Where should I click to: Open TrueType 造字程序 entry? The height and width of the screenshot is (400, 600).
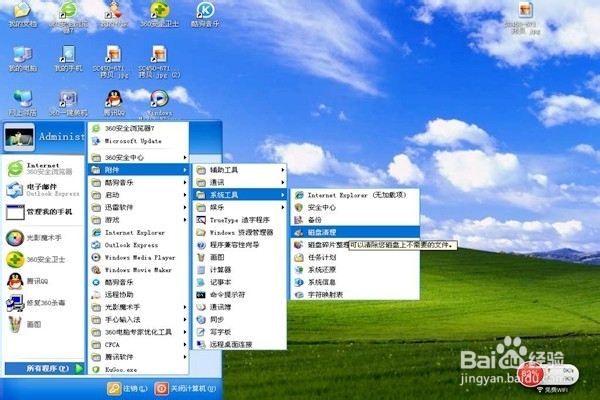[x=240, y=220]
